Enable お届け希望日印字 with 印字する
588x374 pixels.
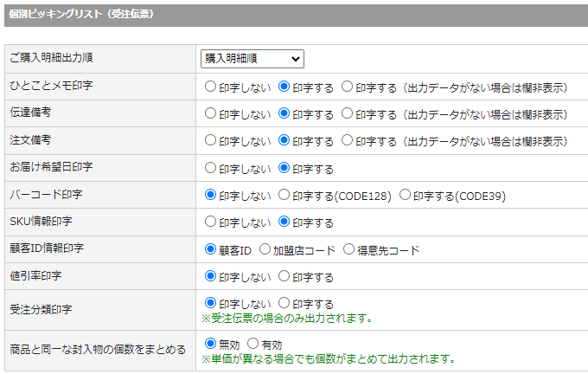(x=284, y=168)
